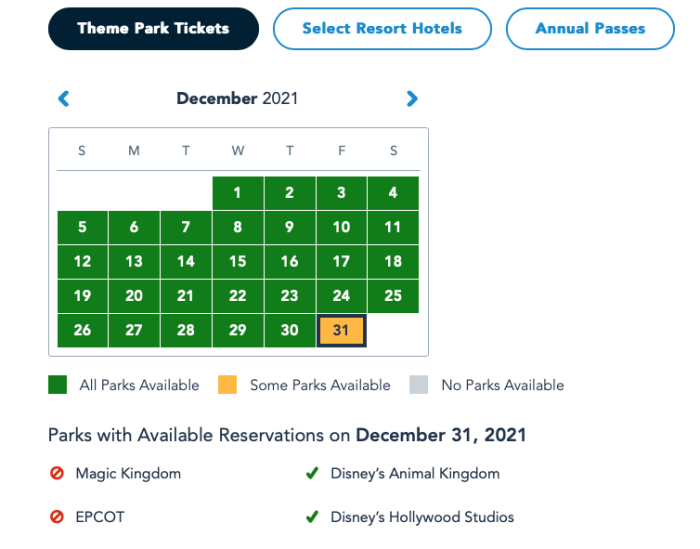Click the Magic Kingdom unavailable icon
700x549 pixels.
pyautogui.click(x=57, y=473)
